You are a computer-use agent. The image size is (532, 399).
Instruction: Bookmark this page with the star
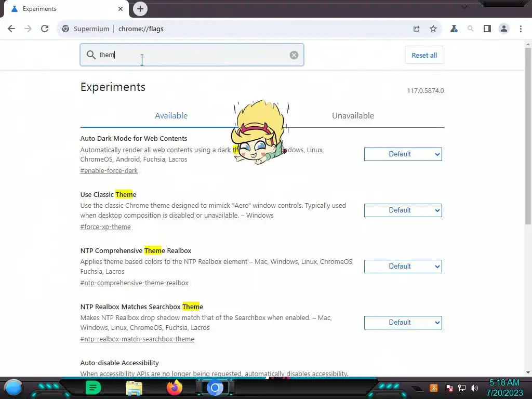pyautogui.click(x=433, y=29)
